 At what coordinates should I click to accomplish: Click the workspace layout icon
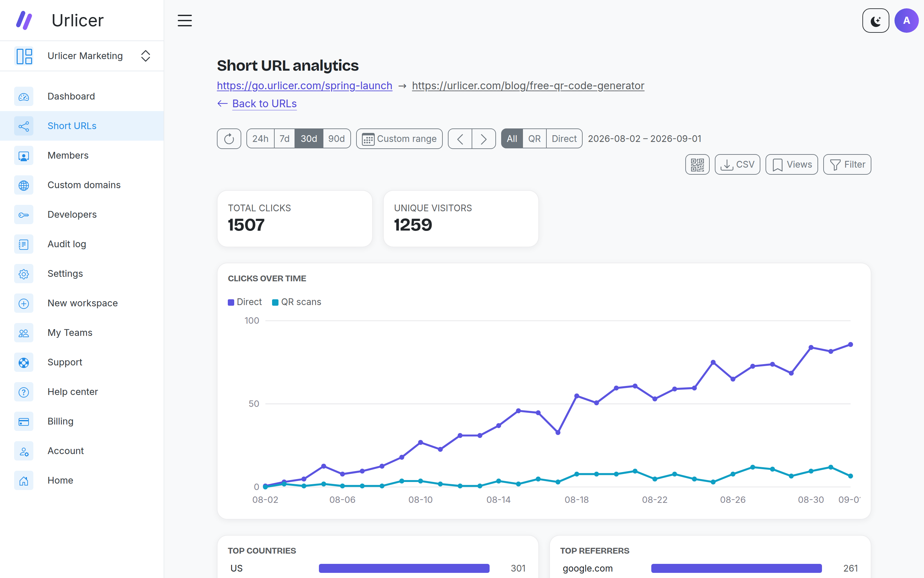point(24,56)
